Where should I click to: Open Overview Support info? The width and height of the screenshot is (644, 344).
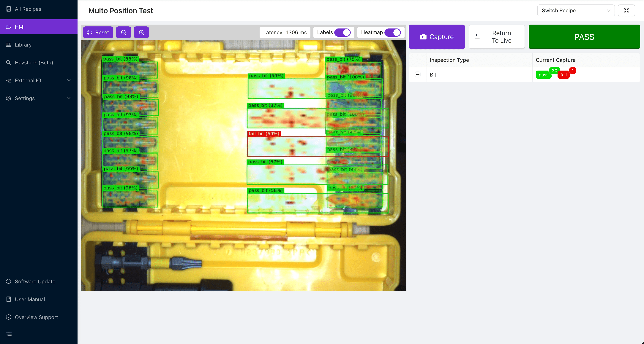pyautogui.click(x=36, y=317)
